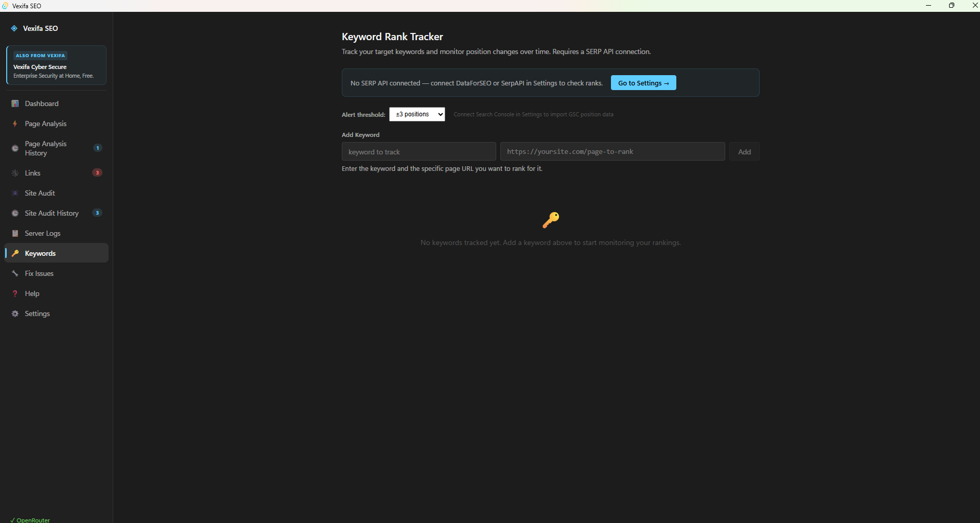Click the Keyword Rank Tracker heading
Screen dimensions: 980x523
[x=392, y=37]
